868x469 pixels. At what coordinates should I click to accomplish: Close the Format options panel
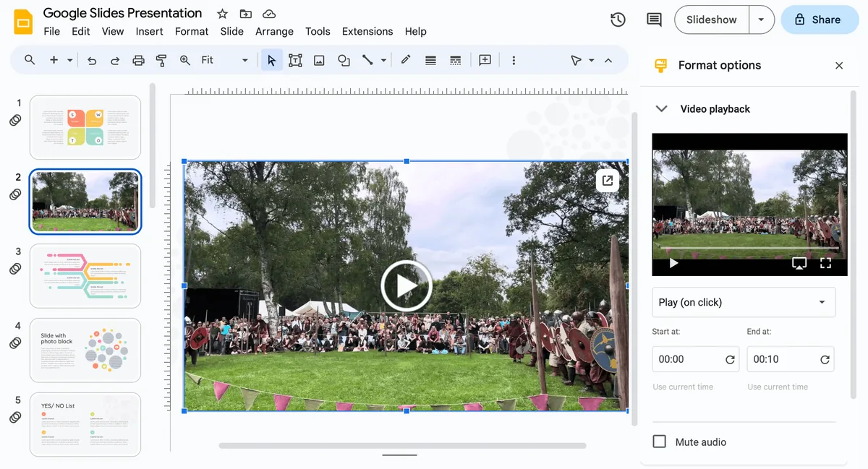pos(839,66)
